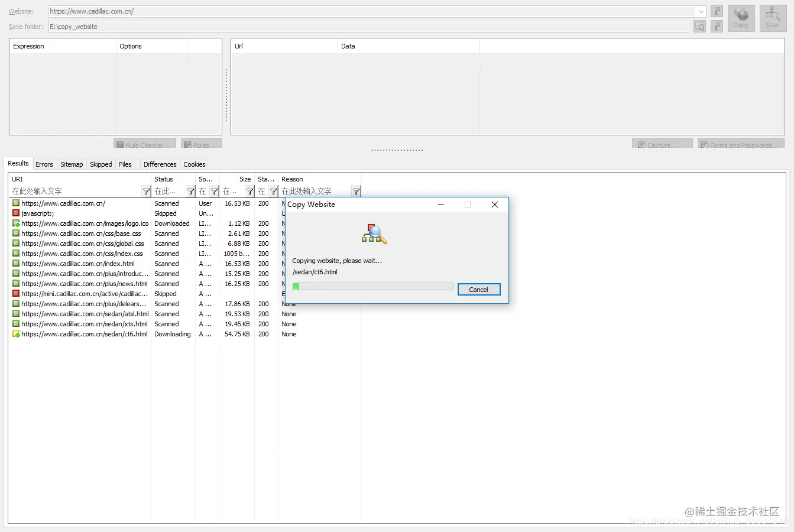Click the yellow downloading icon for ct6.html
Screen dimensions: 794x532
click(16, 334)
